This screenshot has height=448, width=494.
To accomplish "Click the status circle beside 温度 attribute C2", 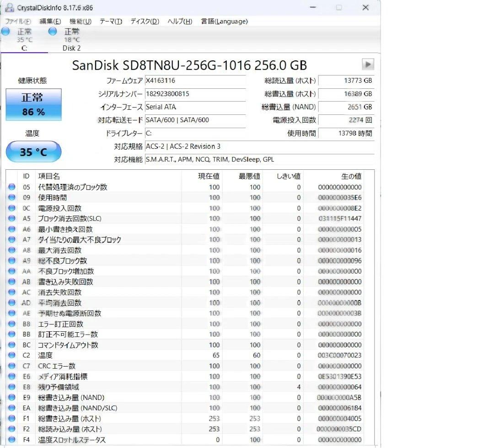I will 11,355.
